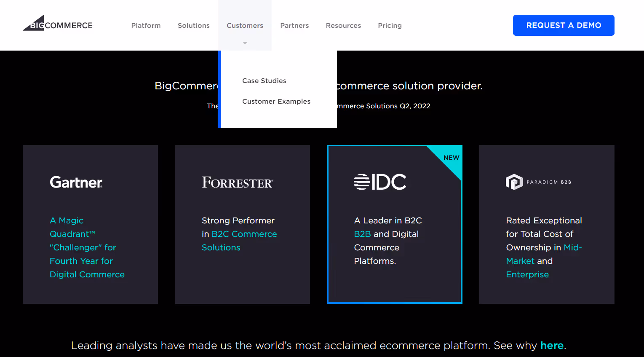Click the 'here' link at the bottom
Screen dimensions: 644x357
[552, 345]
